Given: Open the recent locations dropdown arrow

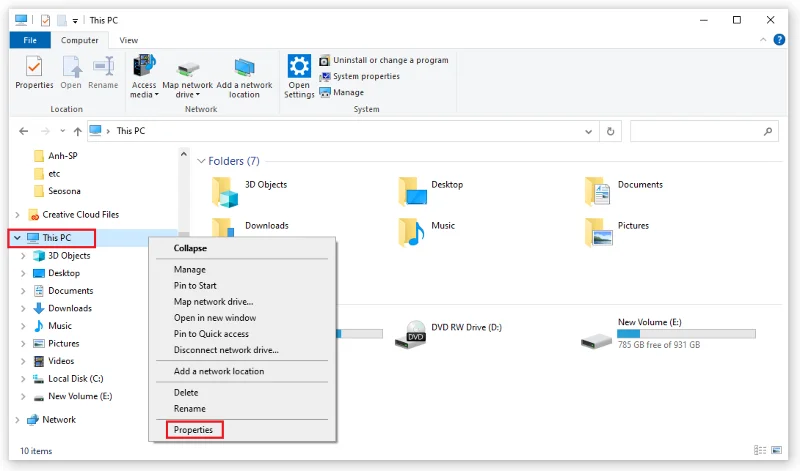Looking at the screenshot, I should pyautogui.click(x=62, y=131).
